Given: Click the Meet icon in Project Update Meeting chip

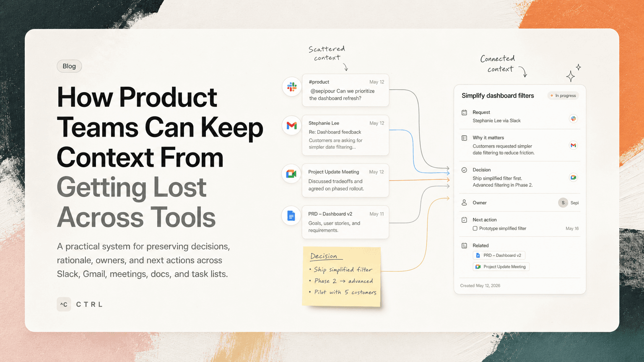Looking at the screenshot, I should click(x=478, y=266).
